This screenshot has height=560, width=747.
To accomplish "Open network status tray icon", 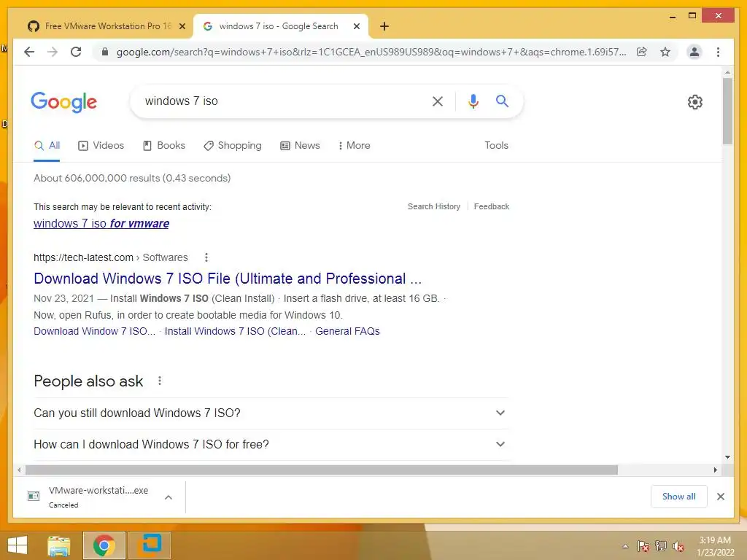I will pyautogui.click(x=661, y=546).
